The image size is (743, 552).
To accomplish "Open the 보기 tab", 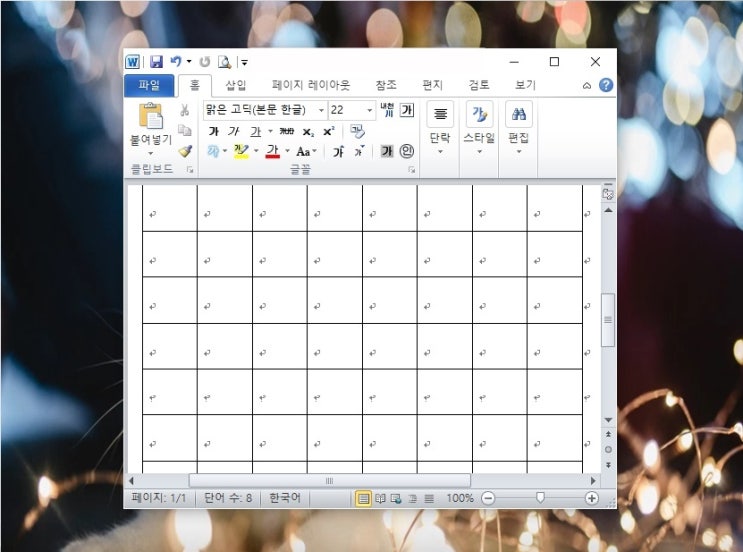I will pyautogui.click(x=525, y=85).
